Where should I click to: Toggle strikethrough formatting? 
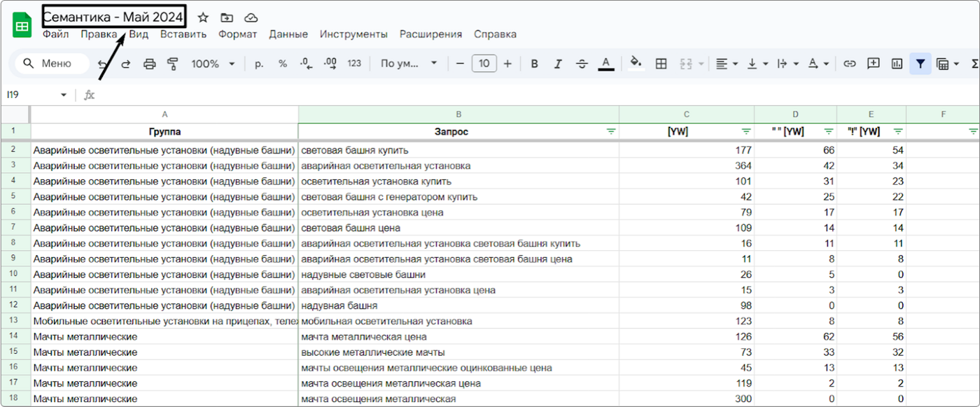click(x=582, y=64)
